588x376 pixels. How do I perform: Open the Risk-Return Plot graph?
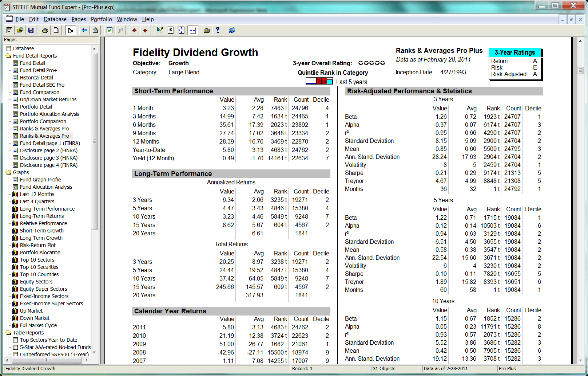tap(37, 245)
